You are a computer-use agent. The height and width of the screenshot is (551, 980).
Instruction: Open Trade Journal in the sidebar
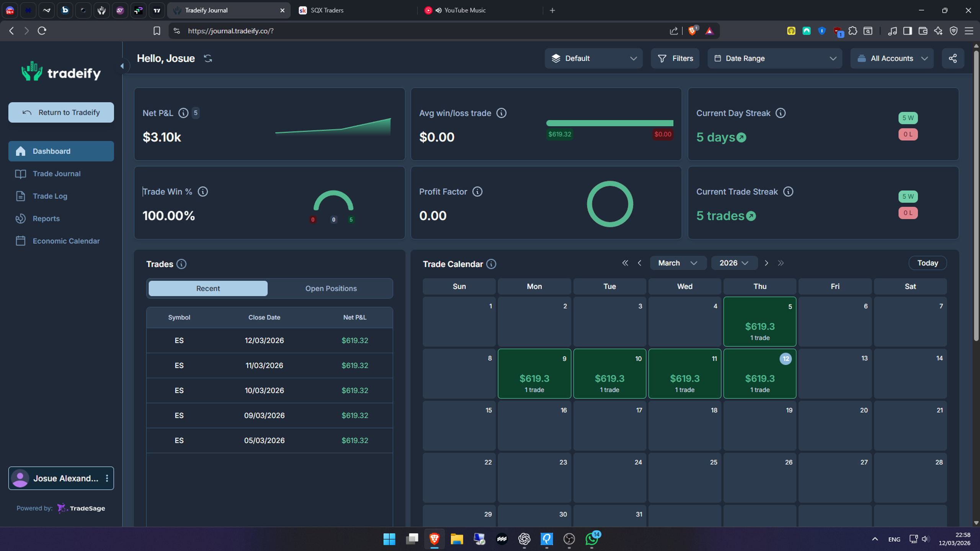(x=61, y=174)
